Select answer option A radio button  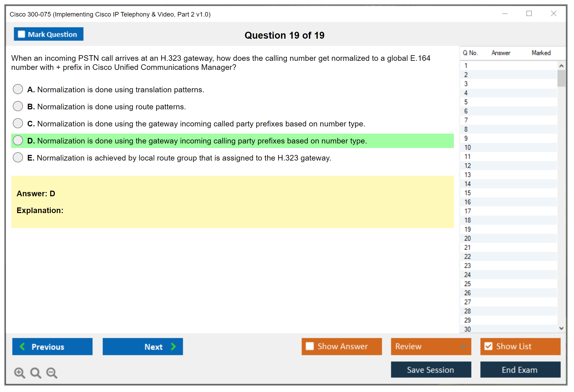coord(18,89)
